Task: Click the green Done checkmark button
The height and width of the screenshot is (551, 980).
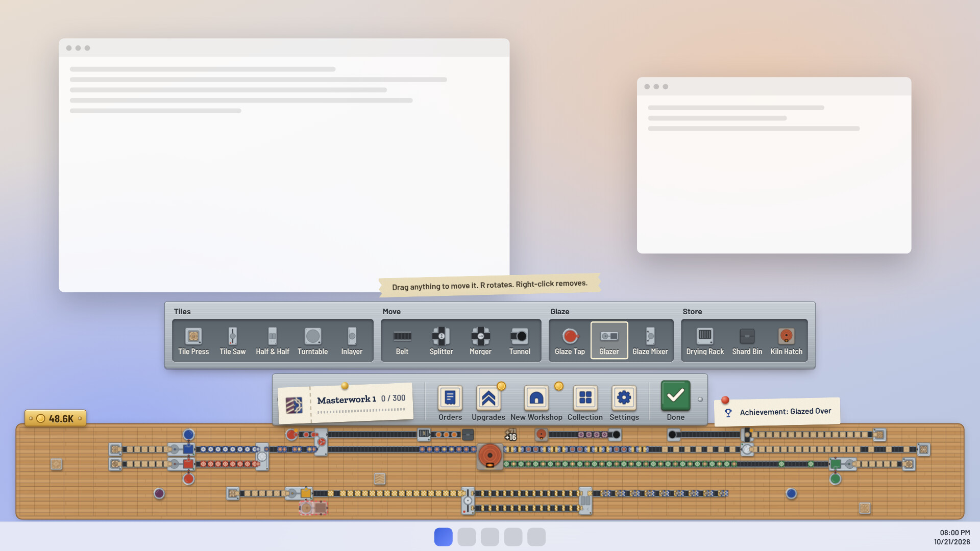Action: pyautogui.click(x=675, y=396)
